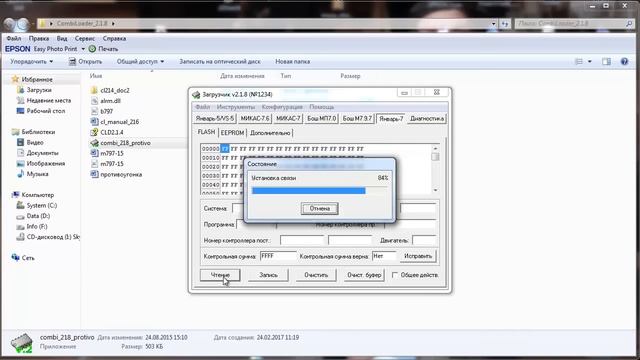Open the view options dropdown arrow
The width and height of the screenshot is (640, 360).
tap(589, 62)
